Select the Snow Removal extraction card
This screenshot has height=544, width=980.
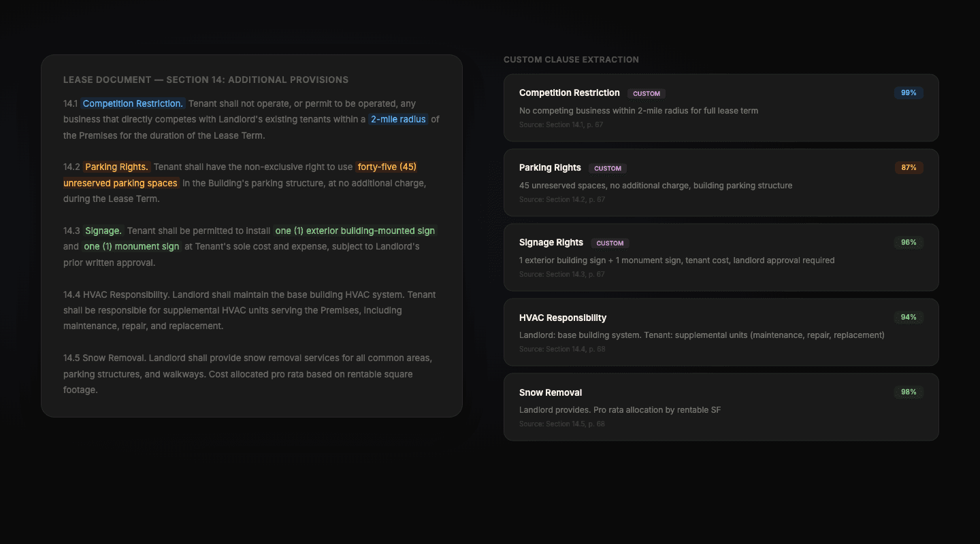721,407
